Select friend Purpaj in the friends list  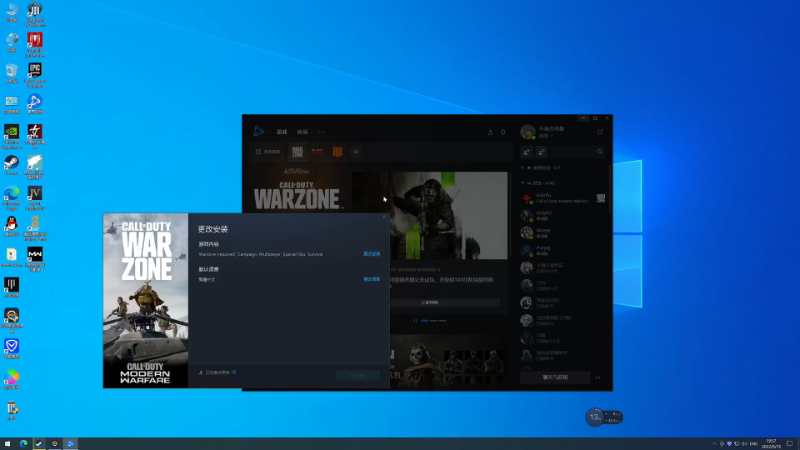click(561, 251)
